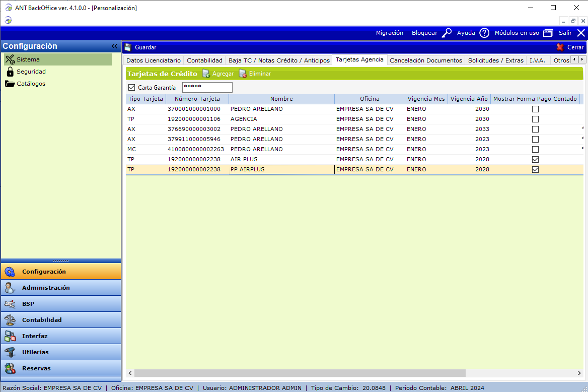This screenshot has width=588, height=392.
Task: Open Ayuda question mark icon
Action: (x=484, y=33)
